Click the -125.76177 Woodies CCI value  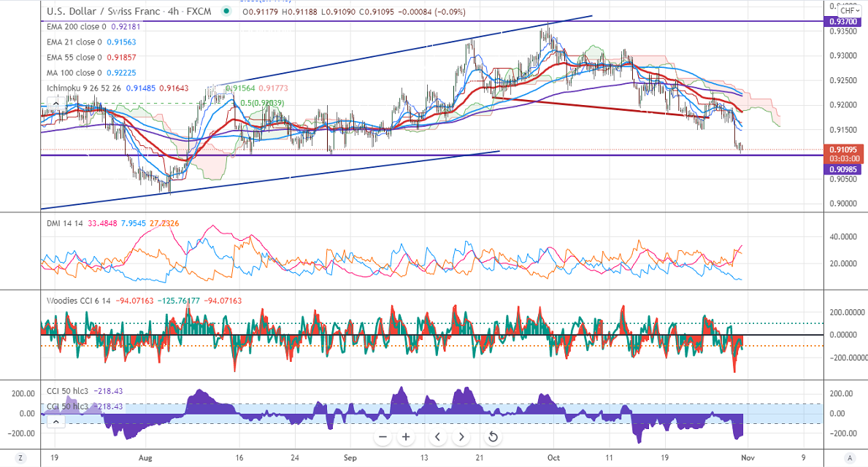tap(179, 301)
